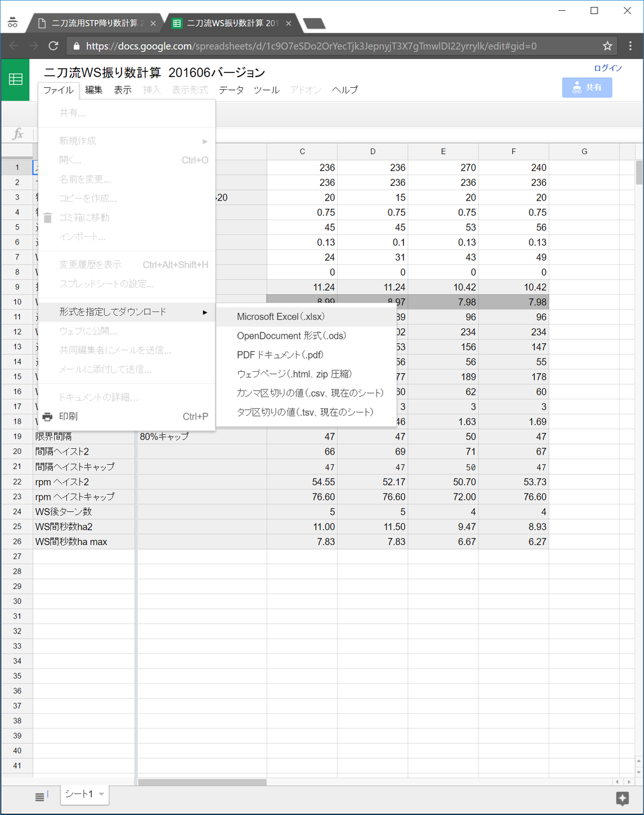Click the browser back arrow
The height and width of the screenshot is (815, 644).
coord(14,46)
